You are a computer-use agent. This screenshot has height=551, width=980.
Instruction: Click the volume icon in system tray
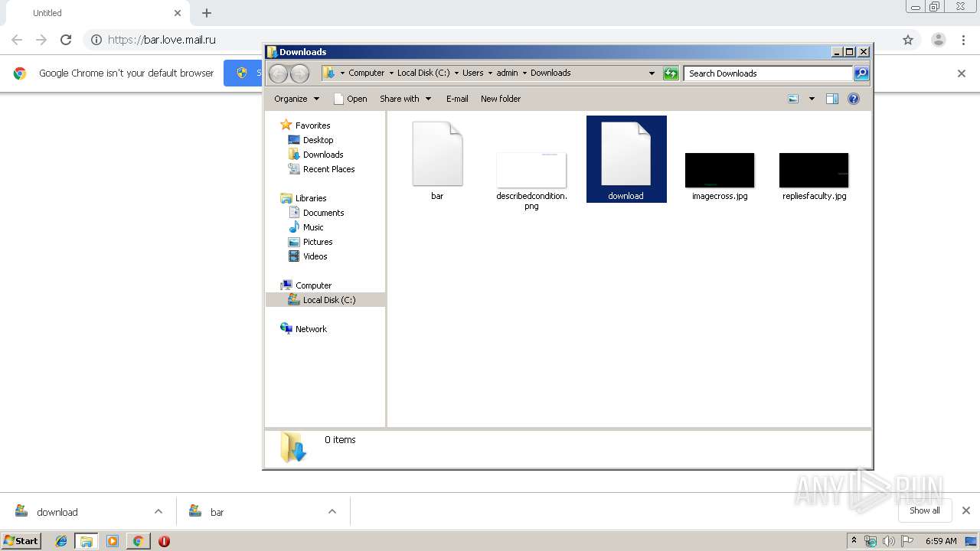[x=888, y=541]
